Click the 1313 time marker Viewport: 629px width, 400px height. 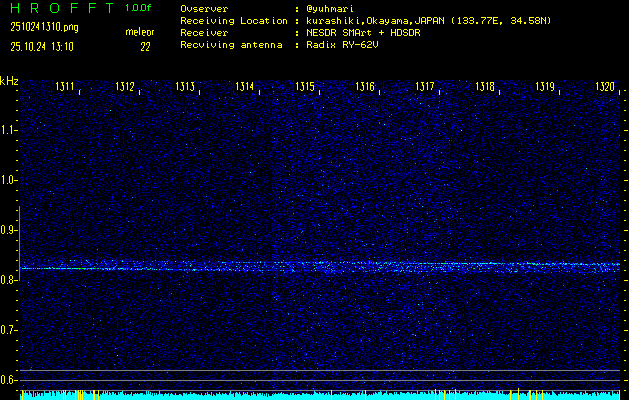(185, 88)
